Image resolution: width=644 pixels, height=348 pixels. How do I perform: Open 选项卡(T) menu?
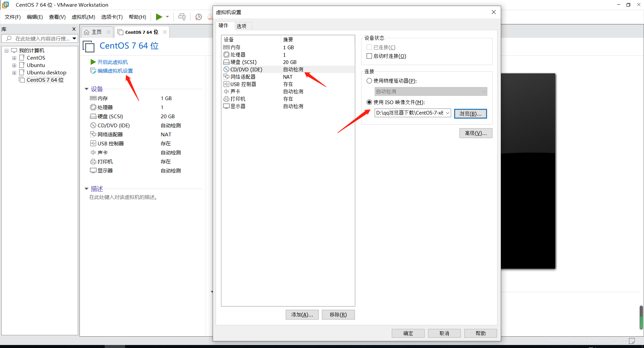tap(112, 17)
